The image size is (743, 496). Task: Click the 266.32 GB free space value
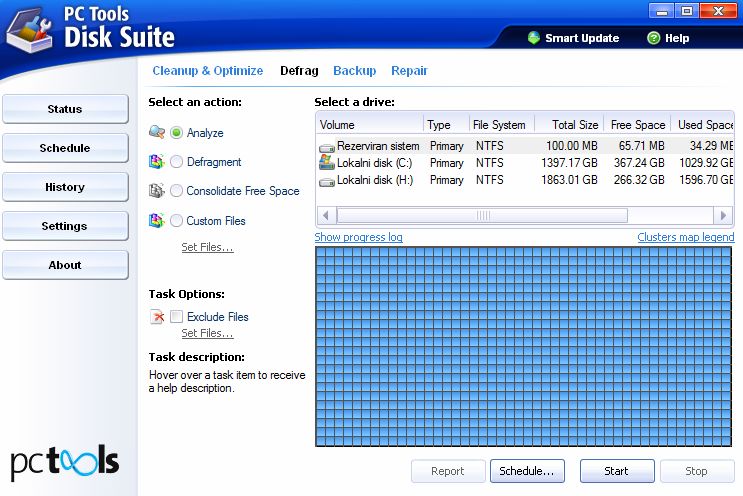coord(639,180)
